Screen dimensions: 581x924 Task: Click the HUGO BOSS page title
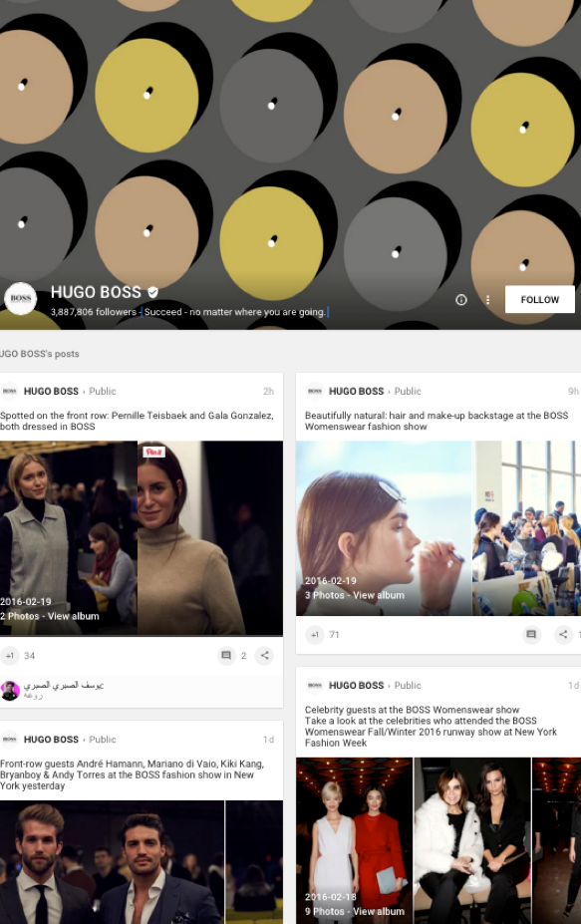(96, 292)
